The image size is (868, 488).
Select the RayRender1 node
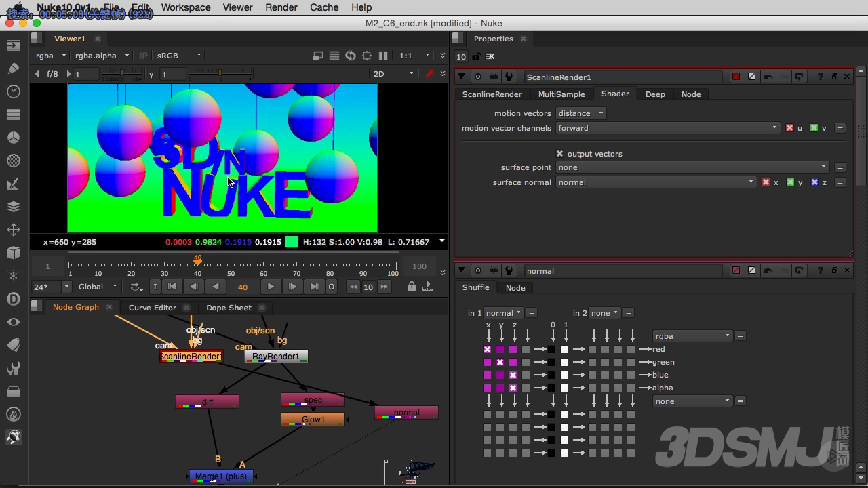click(x=275, y=357)
